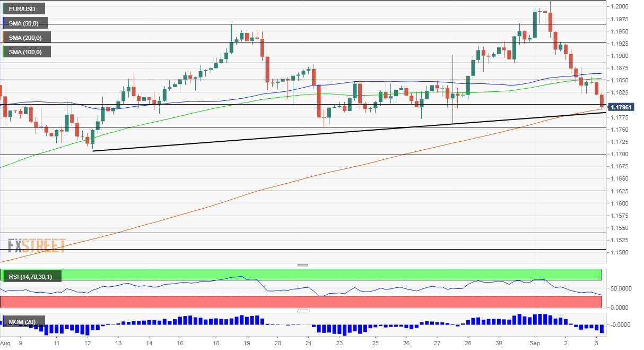The image size is (644, 350).
Task: Click the Aug label on the date axis
Action: [5, 343]
